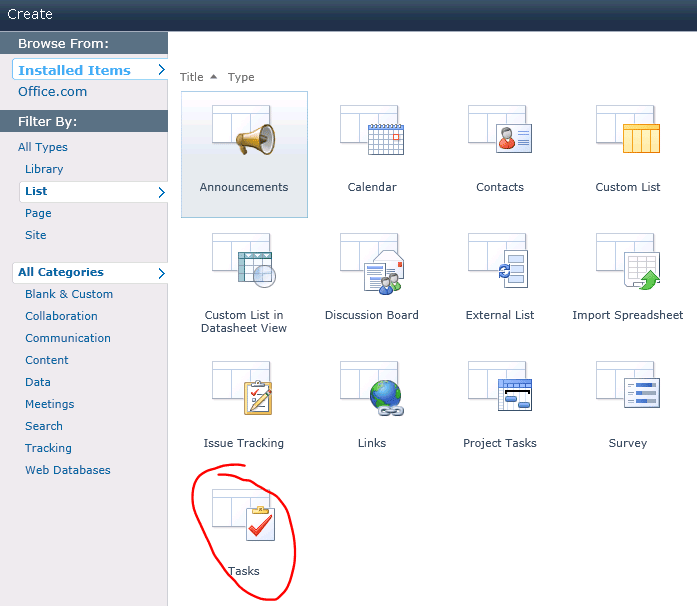Sort items by Title column
This screenshot has width=697, height=606.
tap(192, 77)
